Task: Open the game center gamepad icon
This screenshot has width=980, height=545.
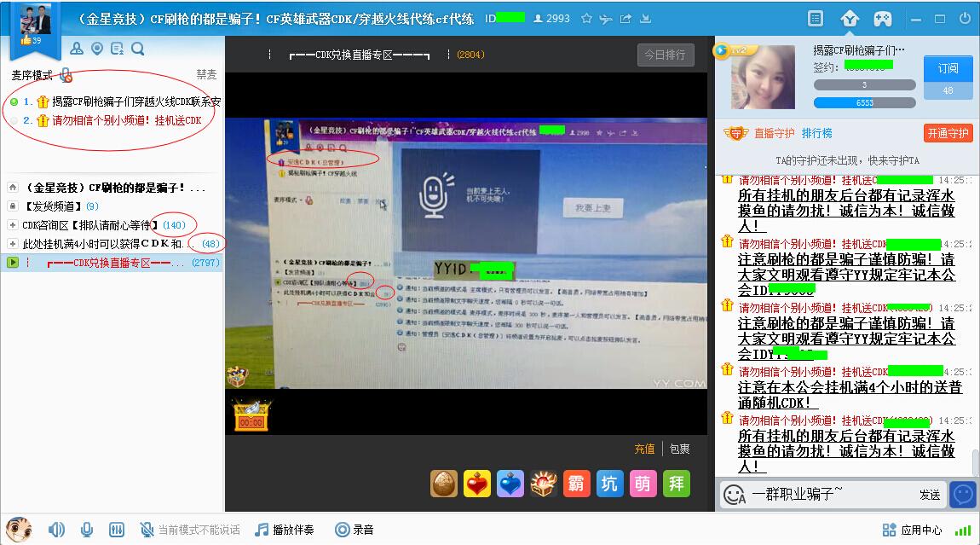Action: (883, 19)
